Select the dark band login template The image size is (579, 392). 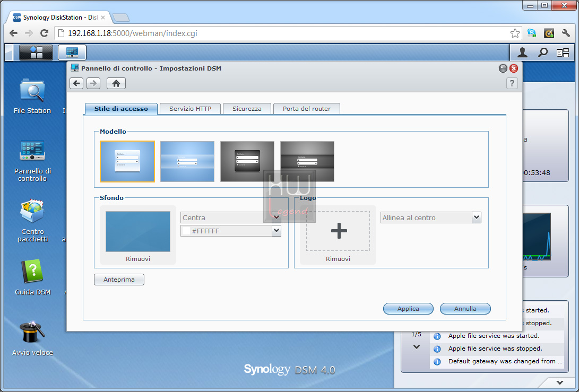coord(307,161)
